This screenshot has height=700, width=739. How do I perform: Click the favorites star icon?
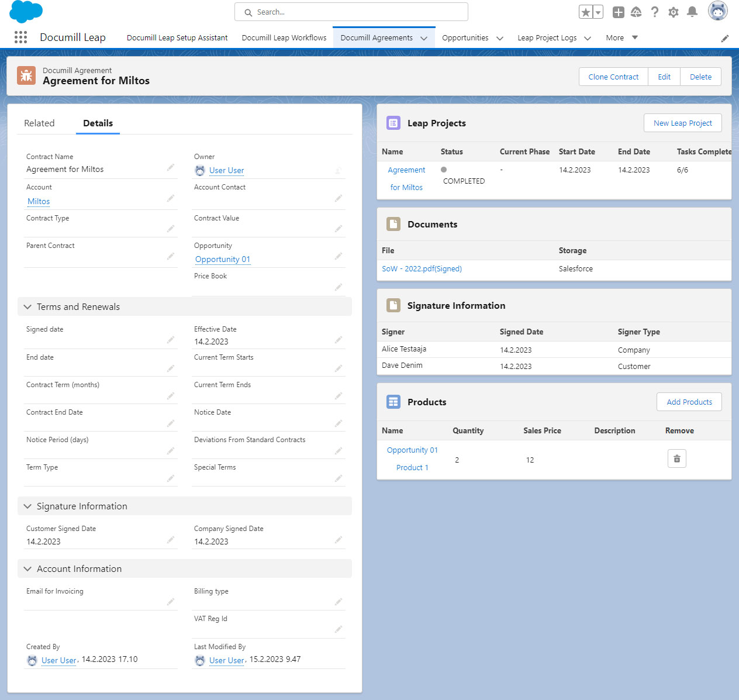point(585,12)
